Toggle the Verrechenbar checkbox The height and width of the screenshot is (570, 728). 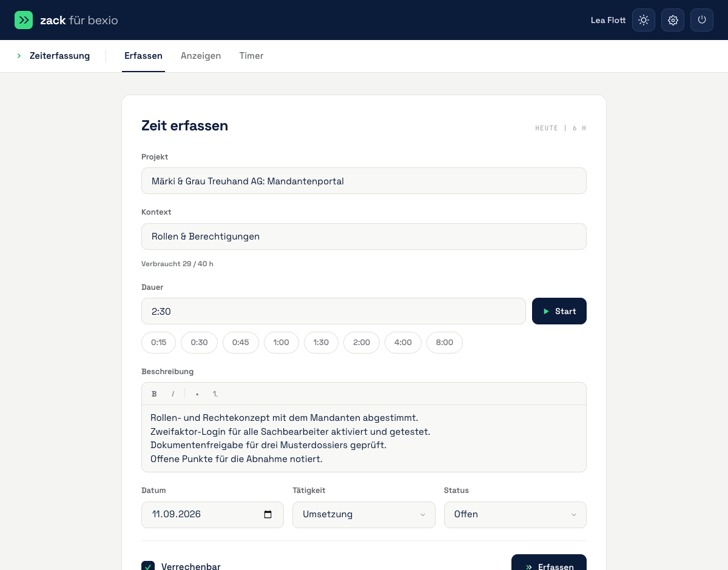tap(148, 566)
